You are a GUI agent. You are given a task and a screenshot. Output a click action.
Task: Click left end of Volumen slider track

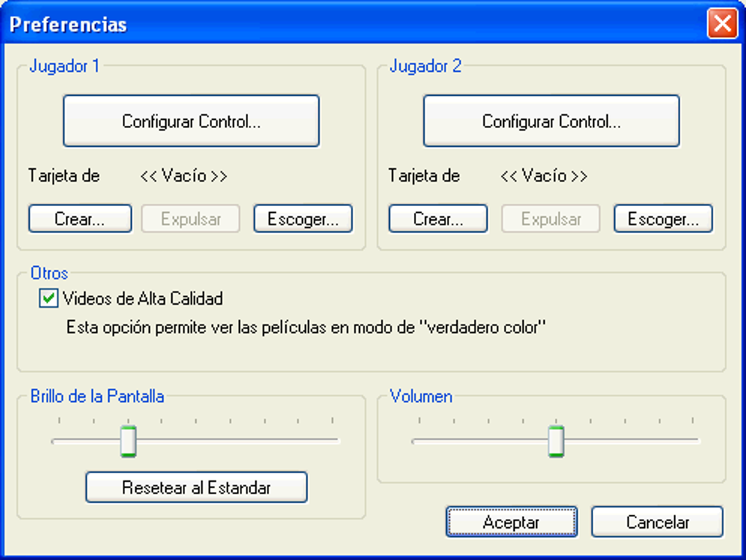416,441
